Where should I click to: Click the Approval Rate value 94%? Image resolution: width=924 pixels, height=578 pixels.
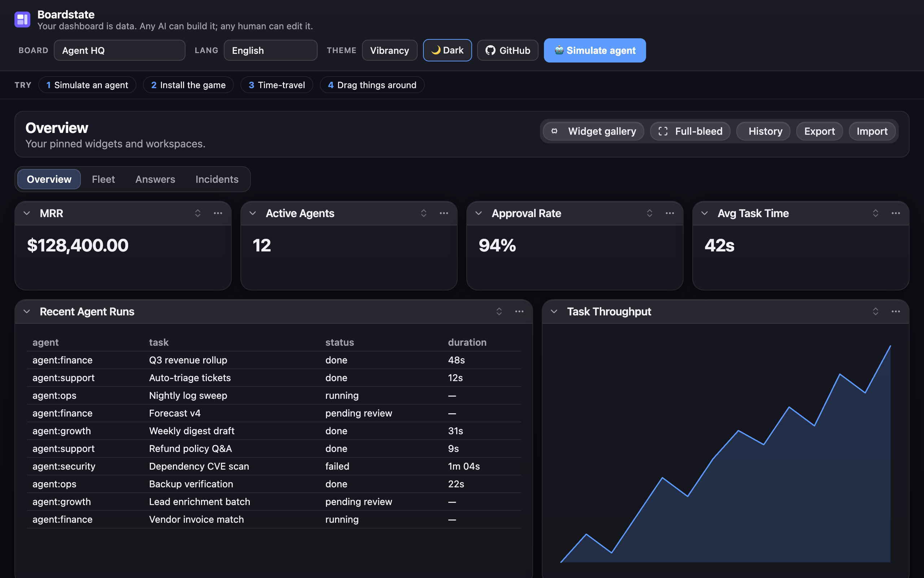point(497,245)
